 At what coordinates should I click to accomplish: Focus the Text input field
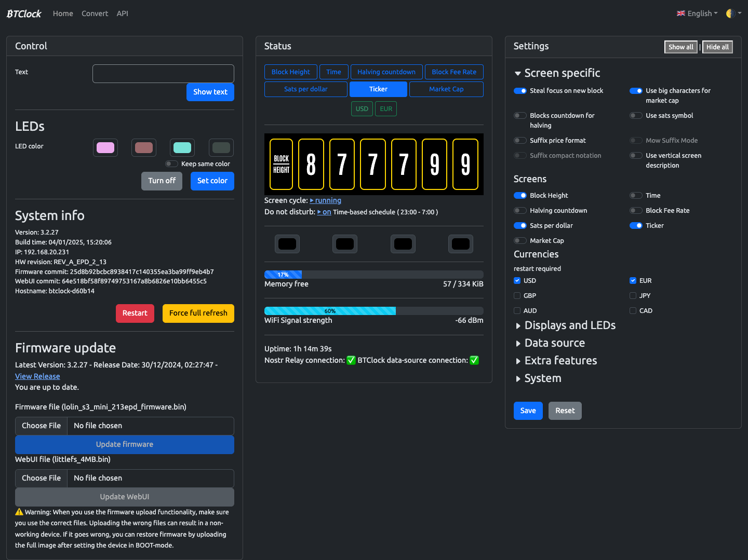point(163,74)
